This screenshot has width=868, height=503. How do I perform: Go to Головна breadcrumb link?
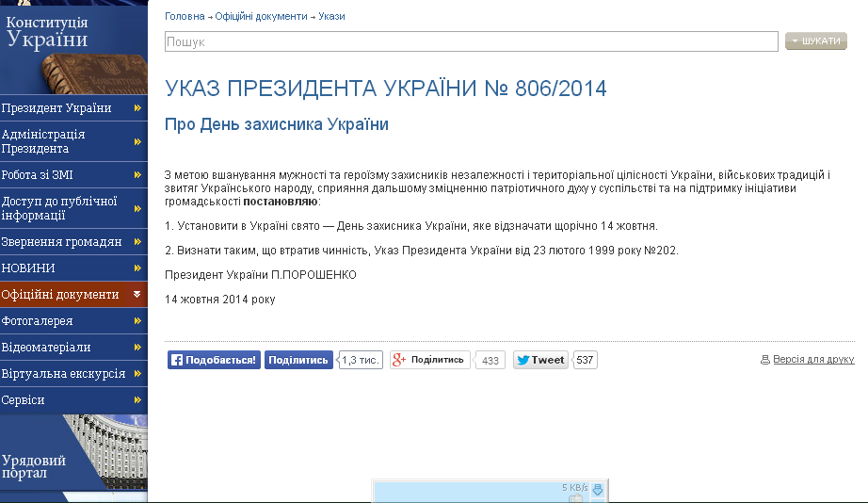click(185, 16)
